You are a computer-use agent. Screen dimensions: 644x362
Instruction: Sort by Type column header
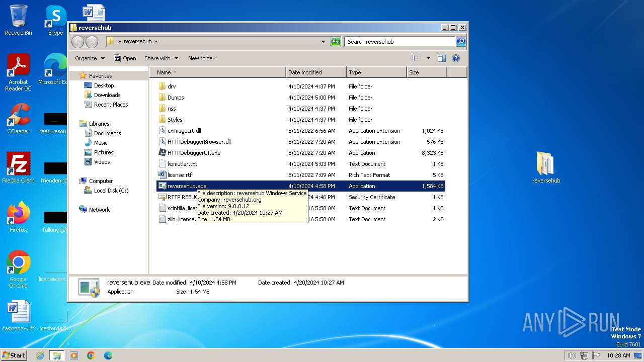click(x=376, y=72)
